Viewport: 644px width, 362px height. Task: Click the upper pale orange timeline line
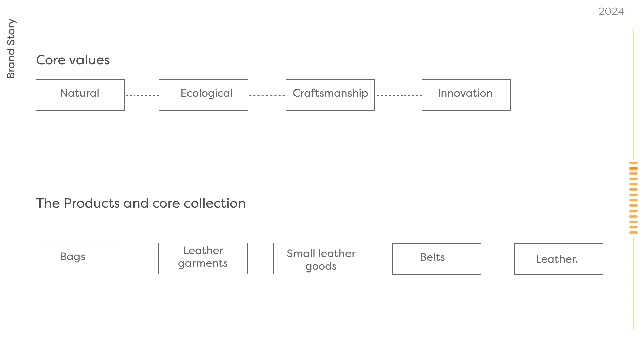[633, 94]
